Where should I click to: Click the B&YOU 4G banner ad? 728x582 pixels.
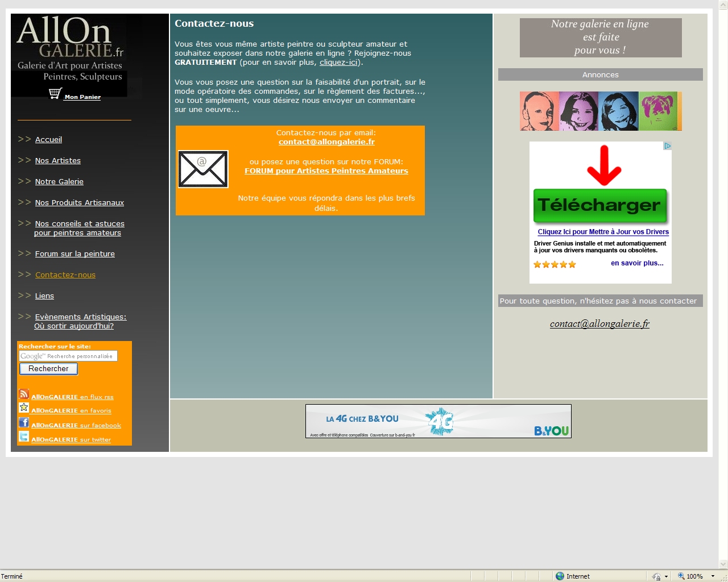438,421
